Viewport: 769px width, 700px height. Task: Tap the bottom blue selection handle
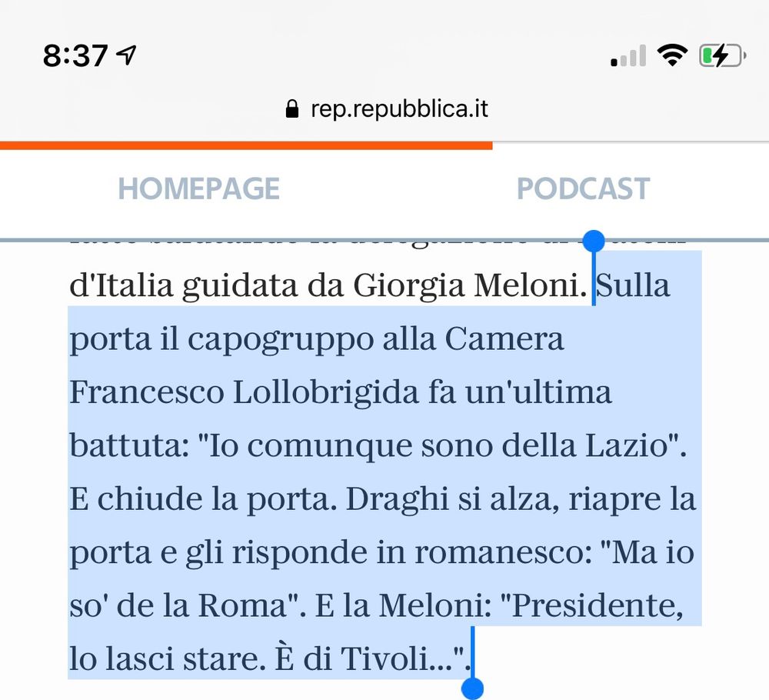tap(472, 688)
